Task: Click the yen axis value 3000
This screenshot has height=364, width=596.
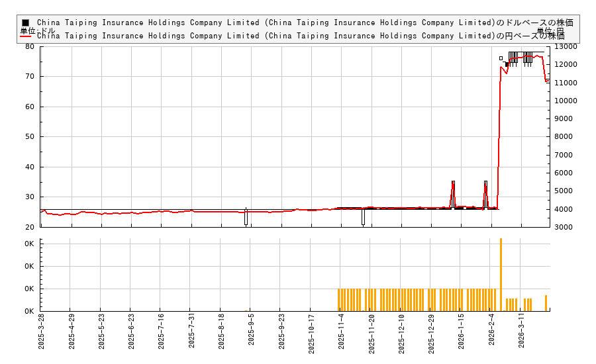Action: 564,227
